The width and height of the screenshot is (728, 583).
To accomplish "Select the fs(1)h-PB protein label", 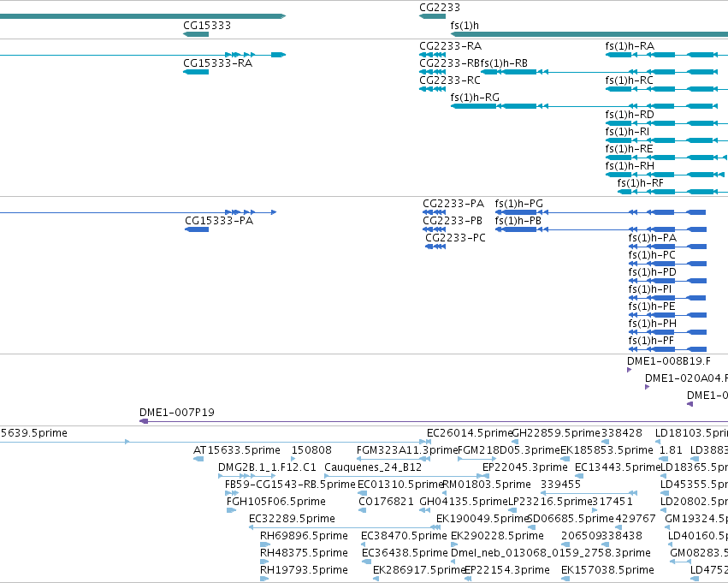I will 518,221.
